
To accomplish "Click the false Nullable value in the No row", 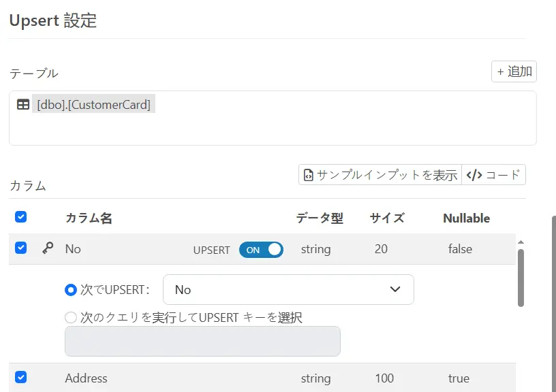I will click(460, 249).
